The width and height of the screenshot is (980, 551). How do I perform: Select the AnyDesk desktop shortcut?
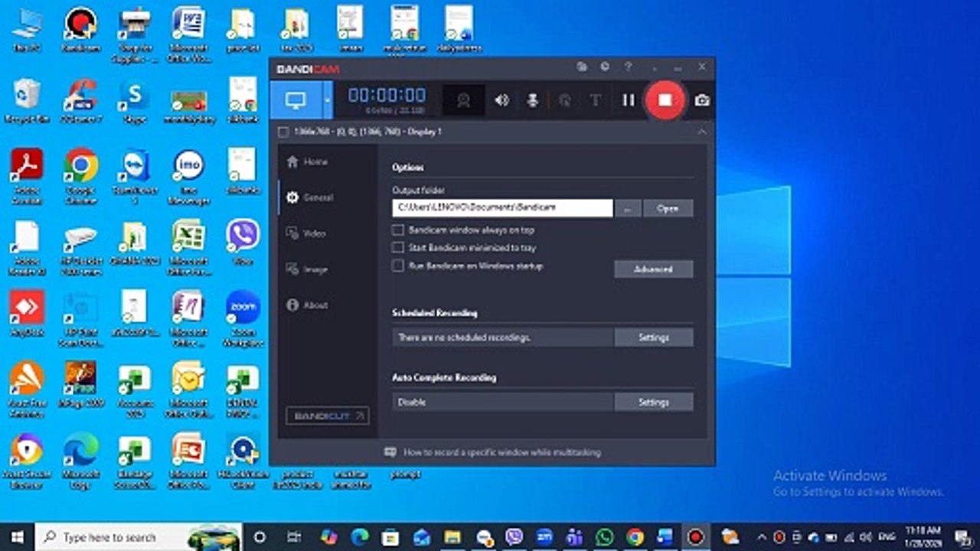tap(27, 314)
